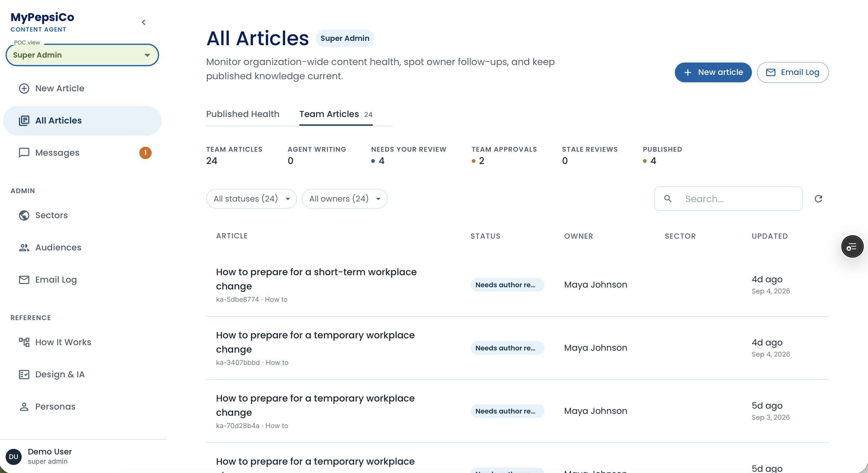
Task: Click the Audiences people icon
Action: pos(24,248)
